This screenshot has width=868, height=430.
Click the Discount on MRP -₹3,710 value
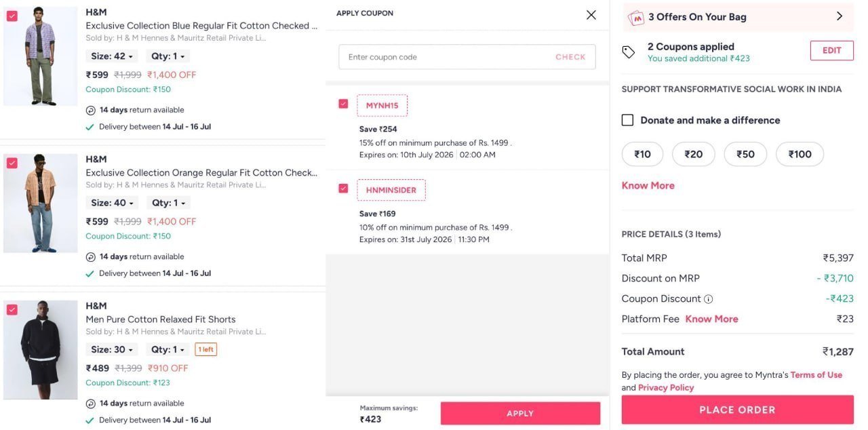(835, 278)
